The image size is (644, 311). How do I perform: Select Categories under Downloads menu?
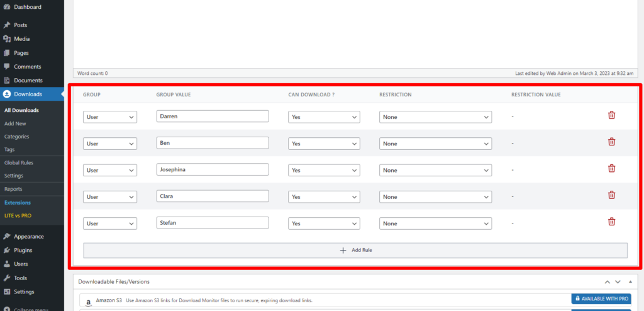click(16, 137)
